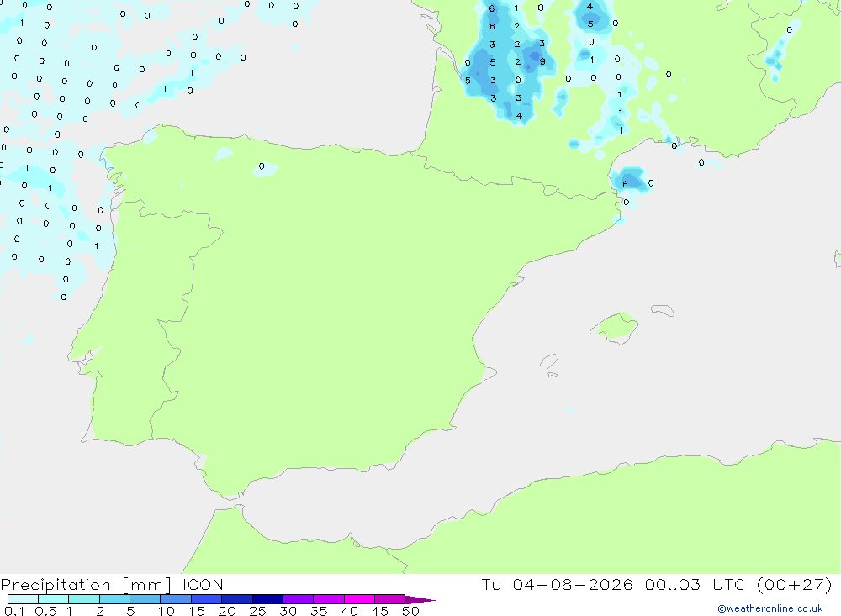
Task: Click the palest cyan 0.1–0.5 legend swatch
Action: 23,599
